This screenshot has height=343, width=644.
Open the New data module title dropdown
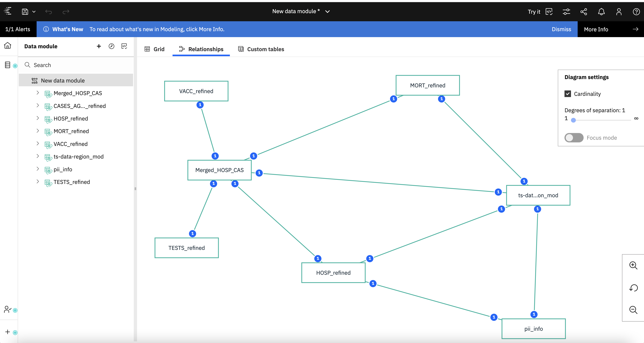(327, 12)
